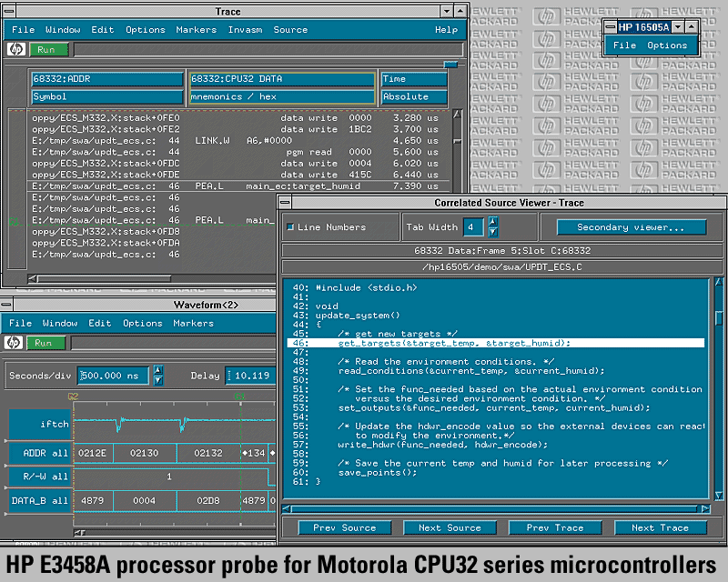Click the Trace listing horizontal scrollbar

pos(104,278)
